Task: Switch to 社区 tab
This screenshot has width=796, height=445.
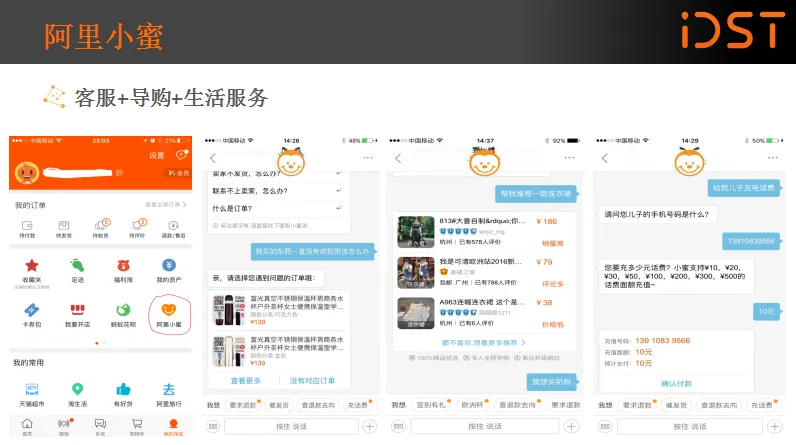Action: coord(101,427)
